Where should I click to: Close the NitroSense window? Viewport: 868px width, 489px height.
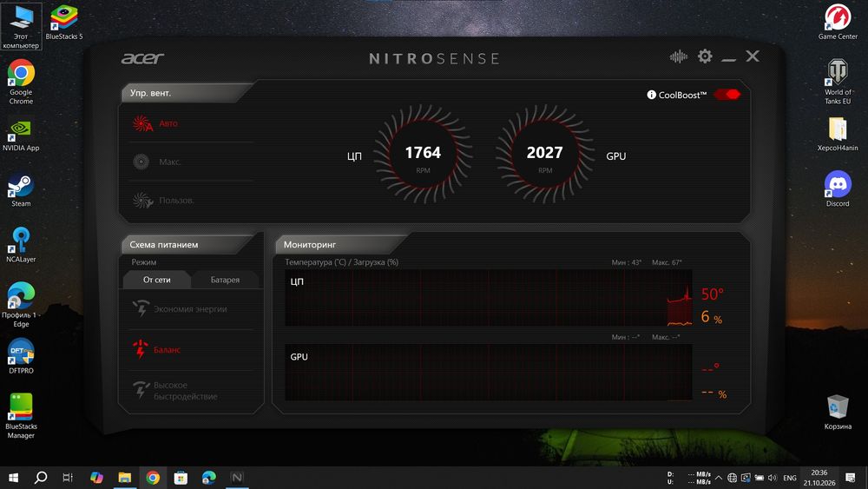[x=753, y=56]
